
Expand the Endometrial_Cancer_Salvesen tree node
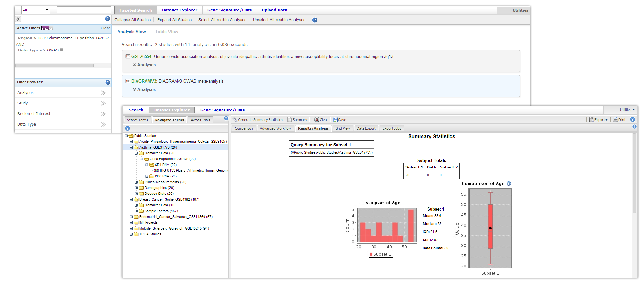coord(131,217)
